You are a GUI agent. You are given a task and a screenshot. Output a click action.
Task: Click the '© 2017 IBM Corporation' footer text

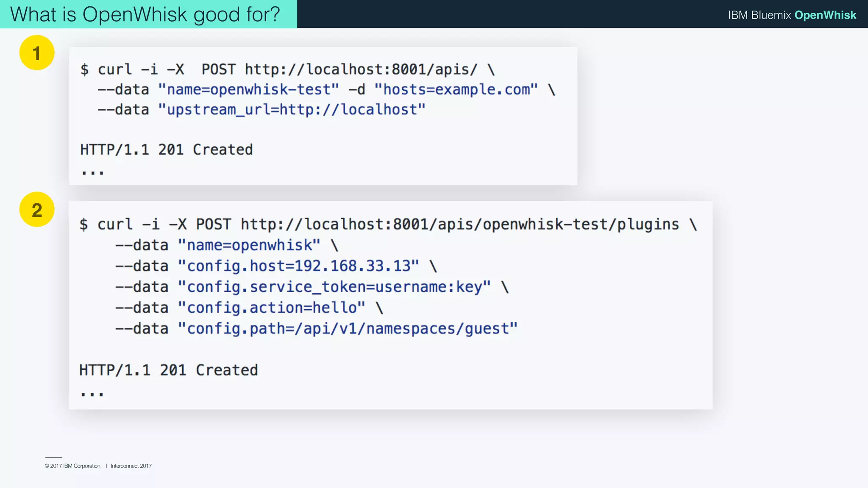72,466
